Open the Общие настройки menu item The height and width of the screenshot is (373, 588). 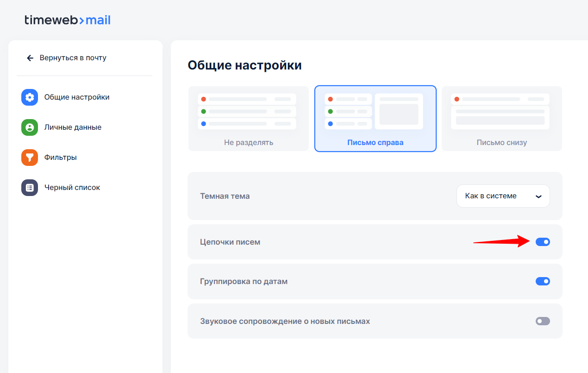point(77,97)
